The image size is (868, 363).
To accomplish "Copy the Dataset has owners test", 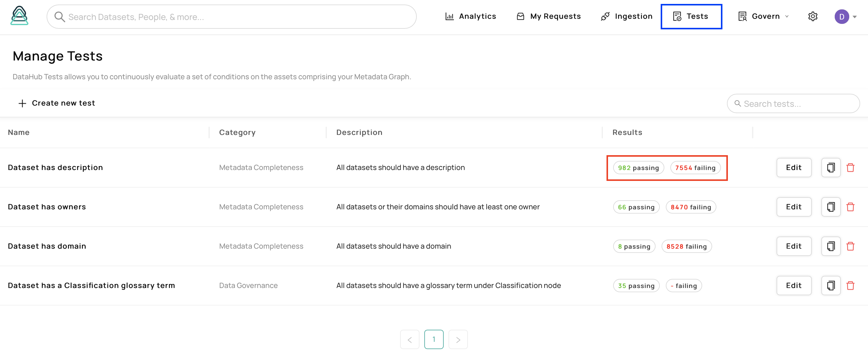I will point(830,207).
